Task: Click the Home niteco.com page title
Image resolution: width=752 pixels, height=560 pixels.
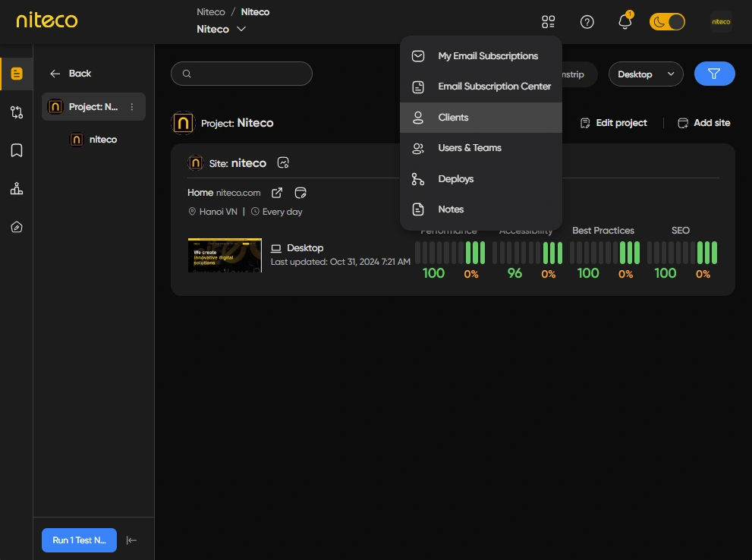Action: [224, 193]
